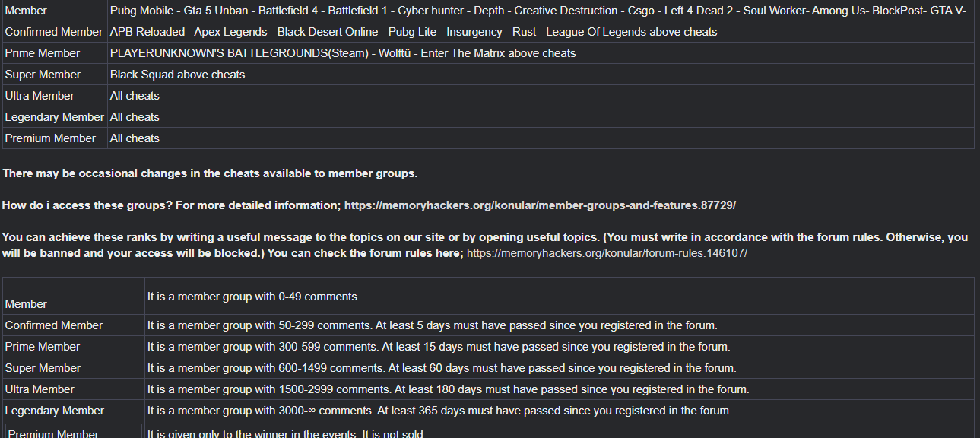Click the Pubg Mobile cheats list cell

pos(541,11)
